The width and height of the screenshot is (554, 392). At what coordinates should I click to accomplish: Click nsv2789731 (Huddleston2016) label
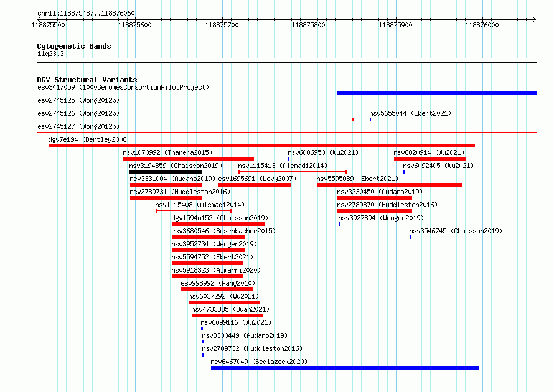[180, 192]
